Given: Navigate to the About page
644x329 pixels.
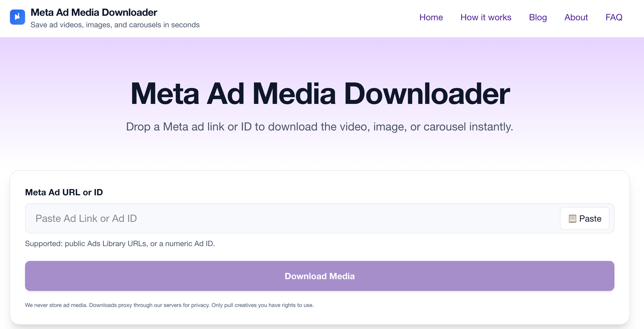Looking at the screenshot, I should tap(576, 17).
